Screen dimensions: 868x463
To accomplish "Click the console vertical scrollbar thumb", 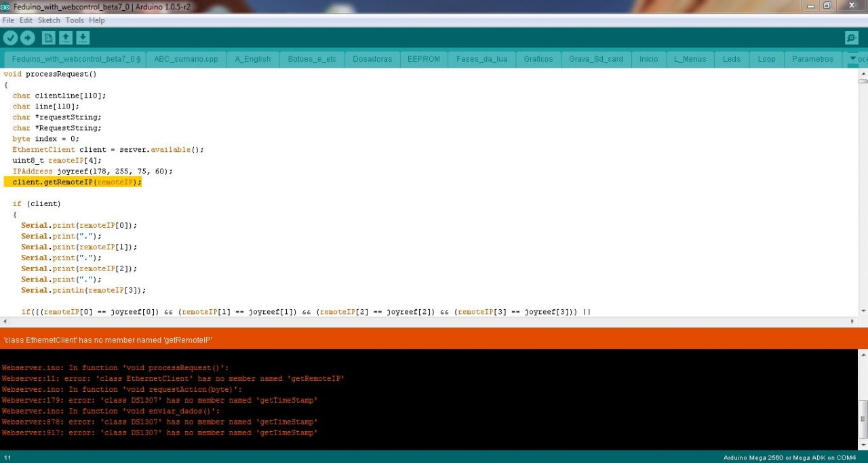I will 863,419.
